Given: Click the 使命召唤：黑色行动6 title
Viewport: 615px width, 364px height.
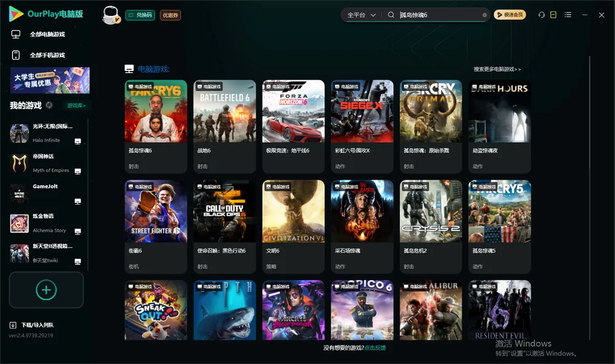Looking at the screenshot, I should (x=221, y=251).
